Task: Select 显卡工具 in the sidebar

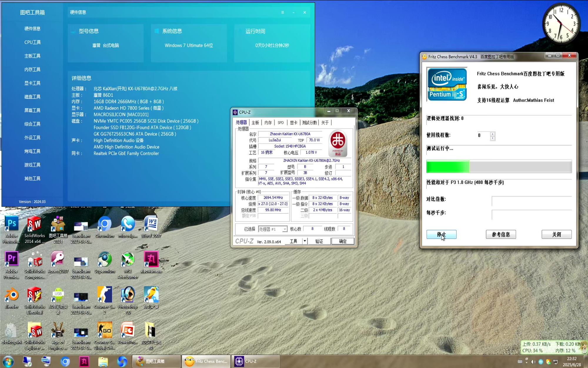Action: (x=32, y=83)
